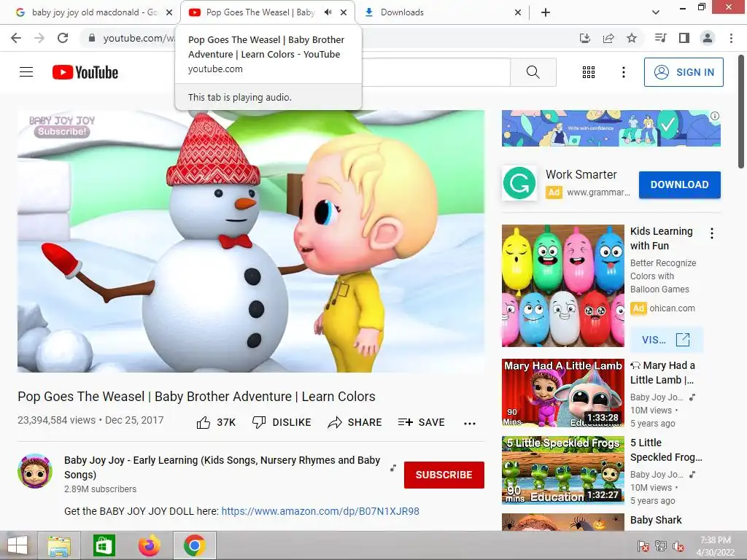Click the Chrome taskbar icon
This screenshot has height=560, width=747.
[194, 545]
